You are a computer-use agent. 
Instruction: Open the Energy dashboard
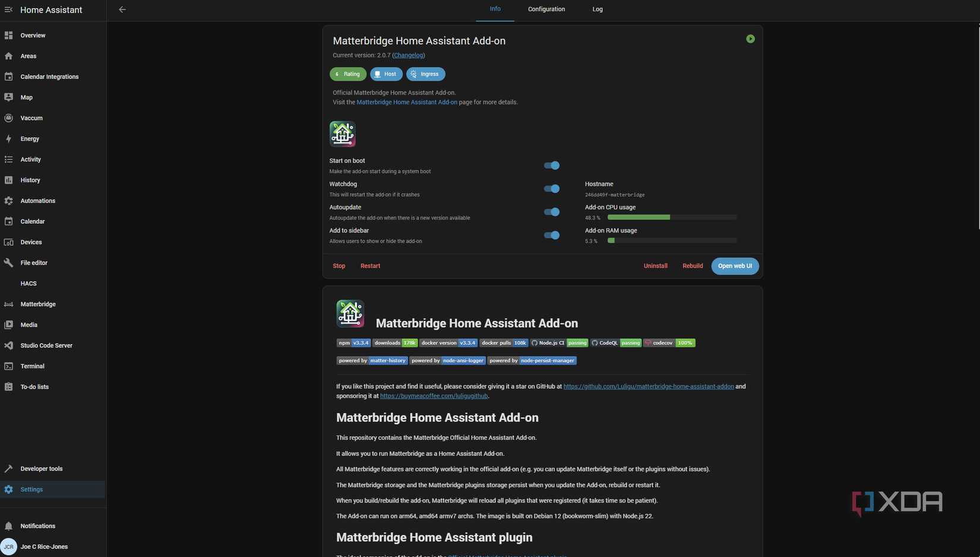click(x=30, y=139)
